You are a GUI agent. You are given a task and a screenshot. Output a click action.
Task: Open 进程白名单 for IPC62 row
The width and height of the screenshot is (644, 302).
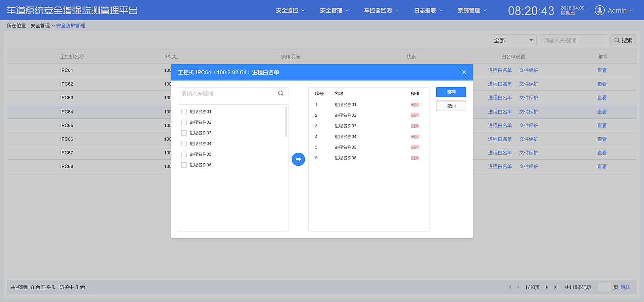(500, 84)
